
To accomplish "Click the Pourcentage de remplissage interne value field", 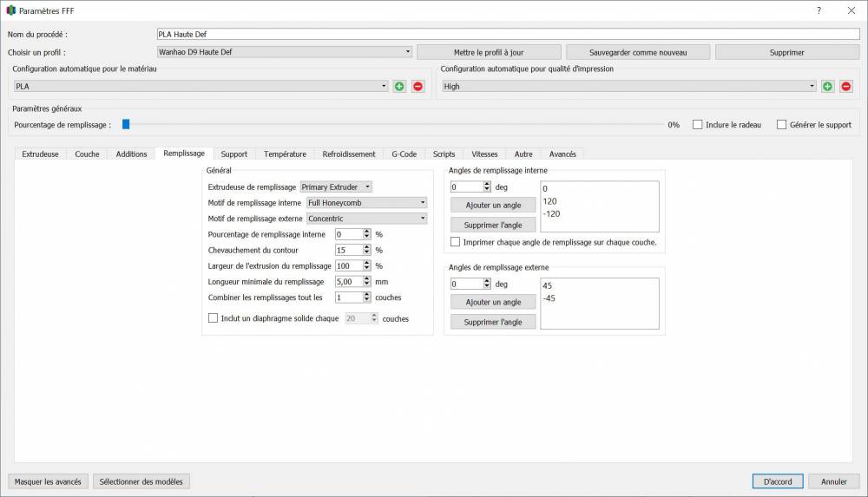I will 349,235.
